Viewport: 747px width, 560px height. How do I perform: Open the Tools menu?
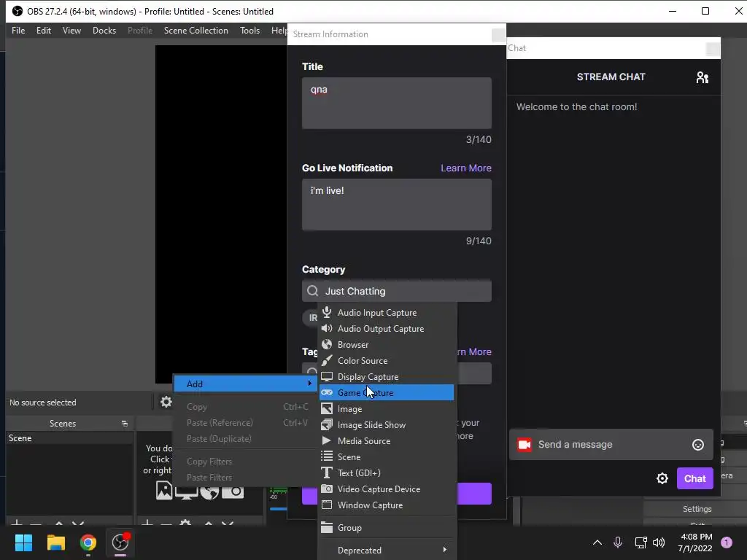[249, 31]
